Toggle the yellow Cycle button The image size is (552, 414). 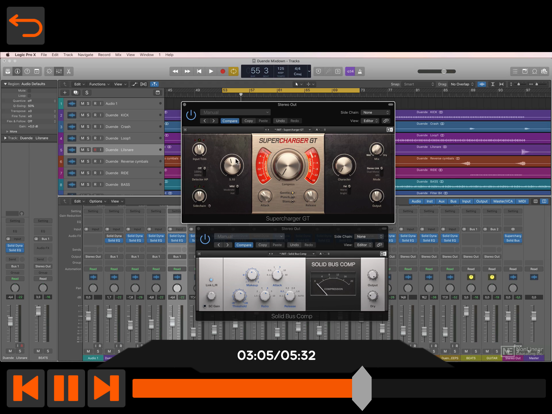pos(233,71)
